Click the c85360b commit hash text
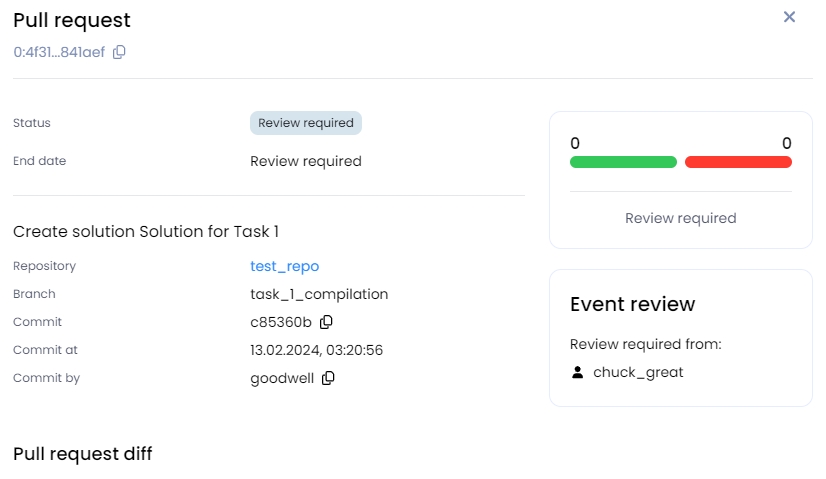Image resolution: width=826 pixels, height=479 pixels. [281, 322]
